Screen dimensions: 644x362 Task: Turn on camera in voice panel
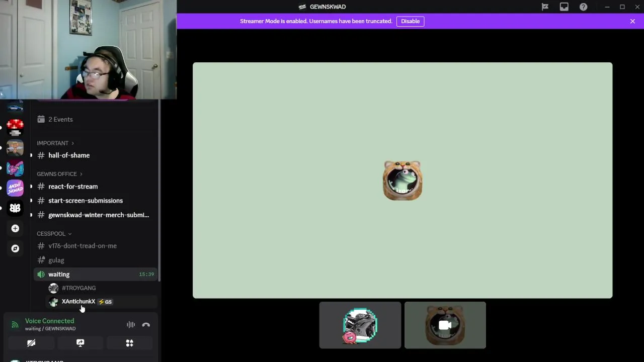31,343
